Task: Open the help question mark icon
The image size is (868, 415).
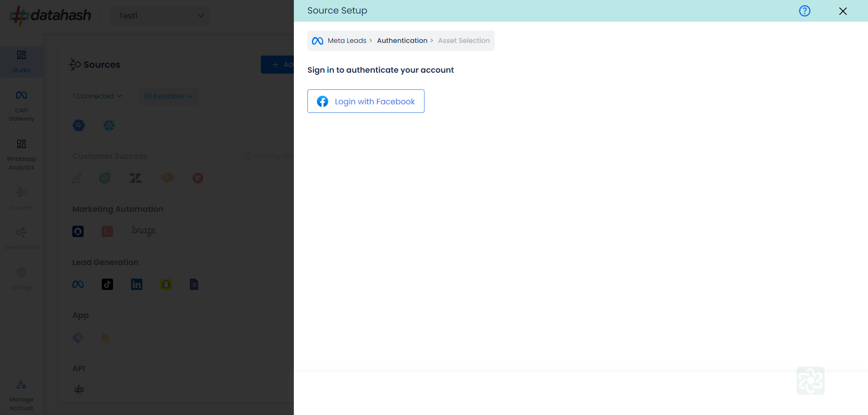Action: [x=805, y=11]
